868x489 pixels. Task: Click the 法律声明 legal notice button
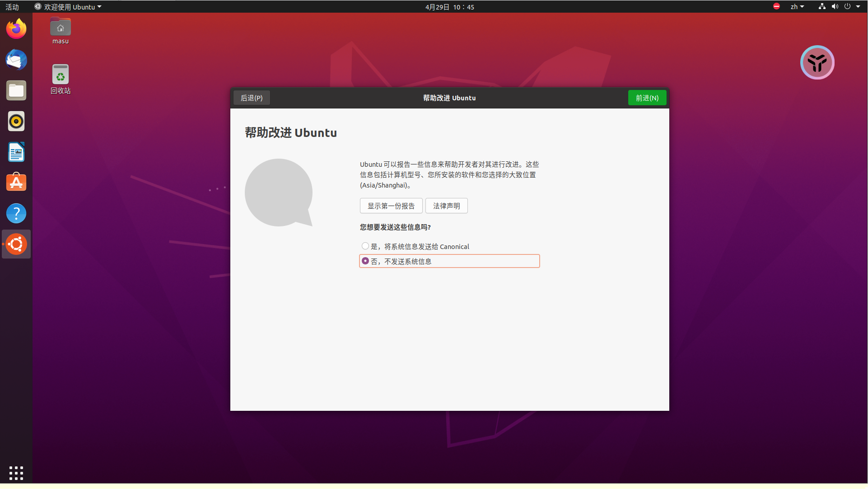446,206
